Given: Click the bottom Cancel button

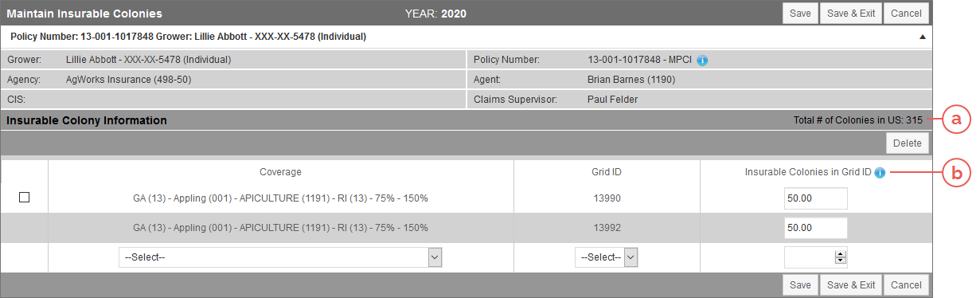Looking at the screenshot, I should pos(906,285).
